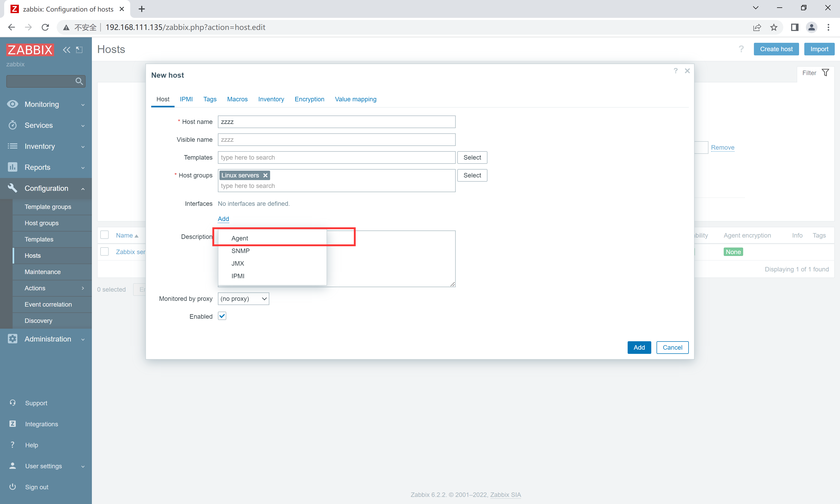This screenshot has height=504, width=840.
Task: Click into the Host name field
Action: [x=337, y=122]
